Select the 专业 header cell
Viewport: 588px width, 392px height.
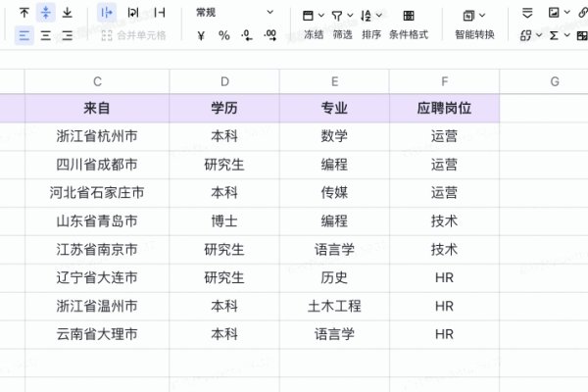334,108
